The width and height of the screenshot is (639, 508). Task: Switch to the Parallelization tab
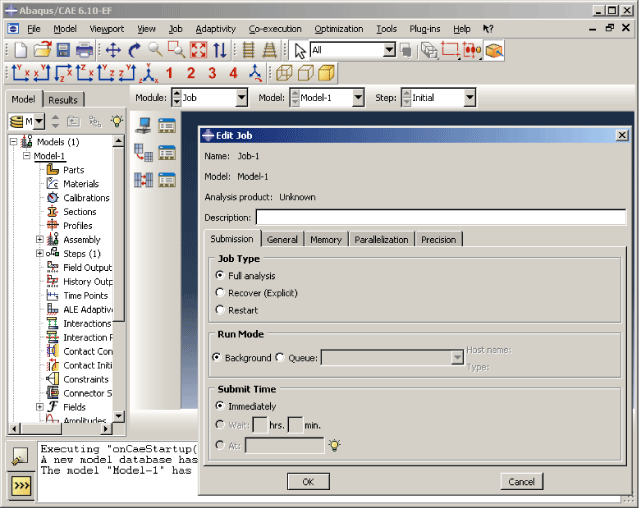tap(381, 240)
